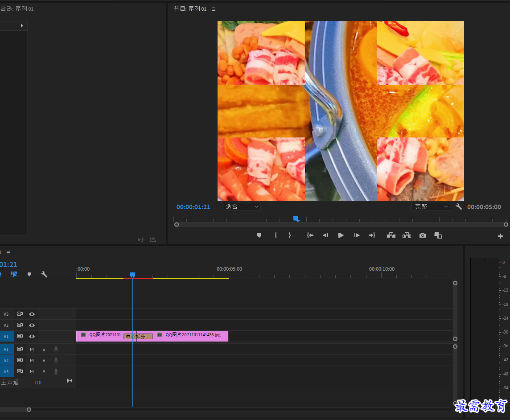Click the timeline playhead position timecode
Screen dimensions: 510x420
pos(8,264)
